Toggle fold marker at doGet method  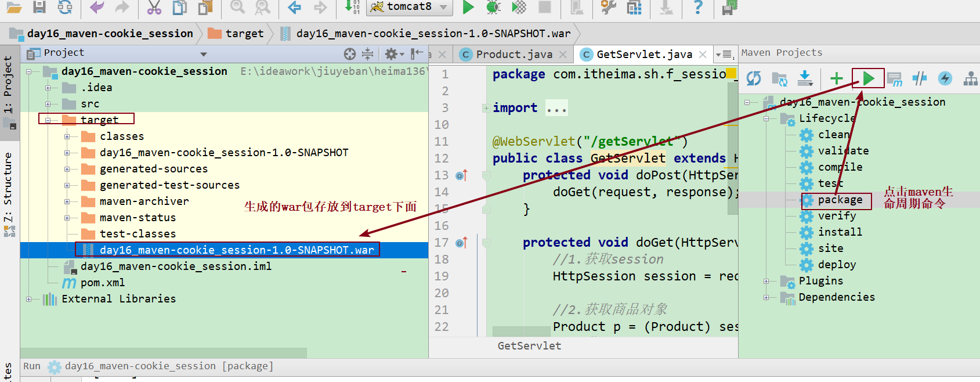point(486,243)
